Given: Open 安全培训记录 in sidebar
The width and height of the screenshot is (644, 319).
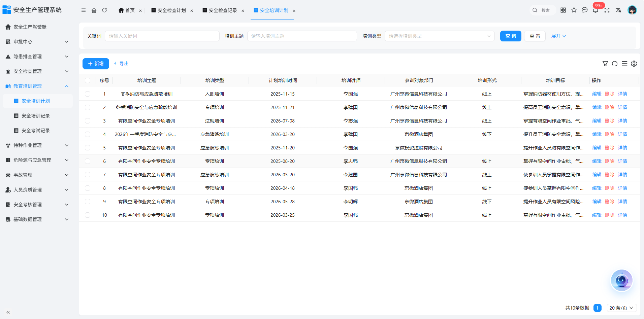Looking at the screenshot, I should [x=37, y=116].
